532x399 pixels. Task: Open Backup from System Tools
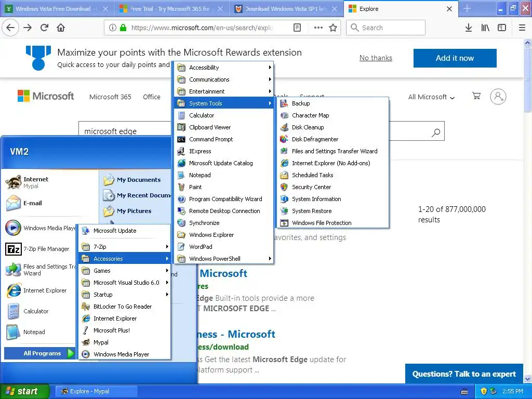[x=333, y=103]
